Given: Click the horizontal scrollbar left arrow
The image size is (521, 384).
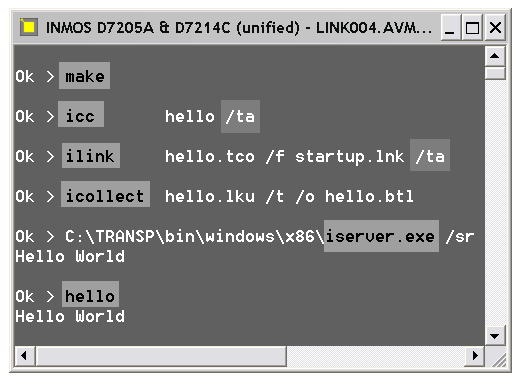Looking at the screenshot, I should tap(24, 356).
